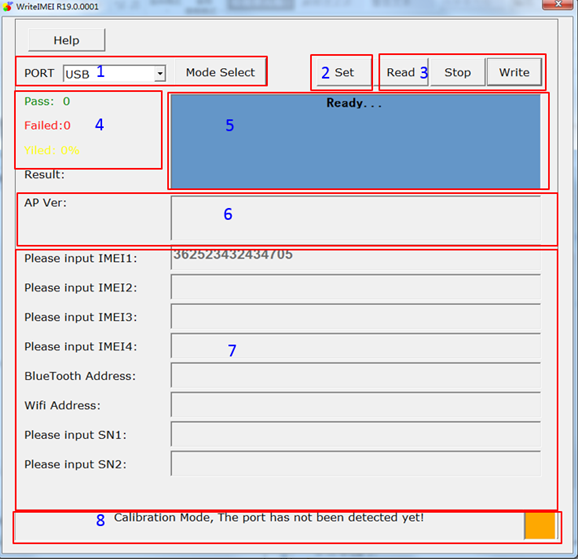This screenshot has width=578, height=559.
Task: Click the orange status indicator square
Action: click(540, 525)
